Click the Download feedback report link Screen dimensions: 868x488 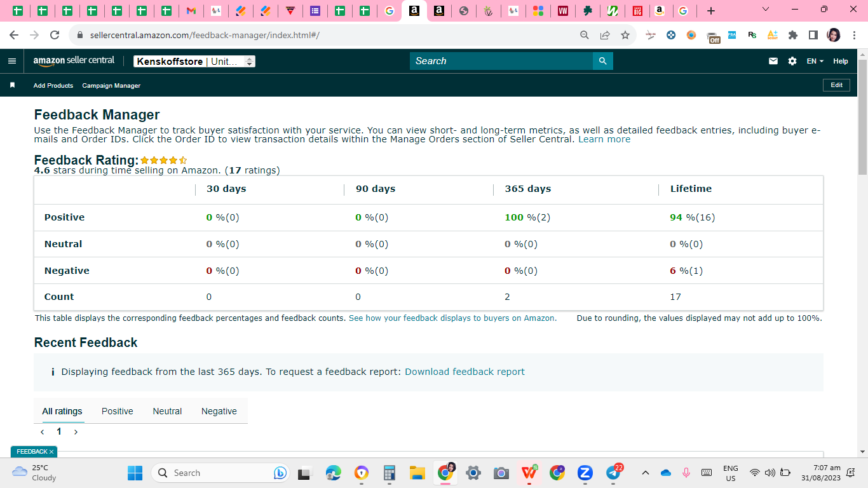465,372
